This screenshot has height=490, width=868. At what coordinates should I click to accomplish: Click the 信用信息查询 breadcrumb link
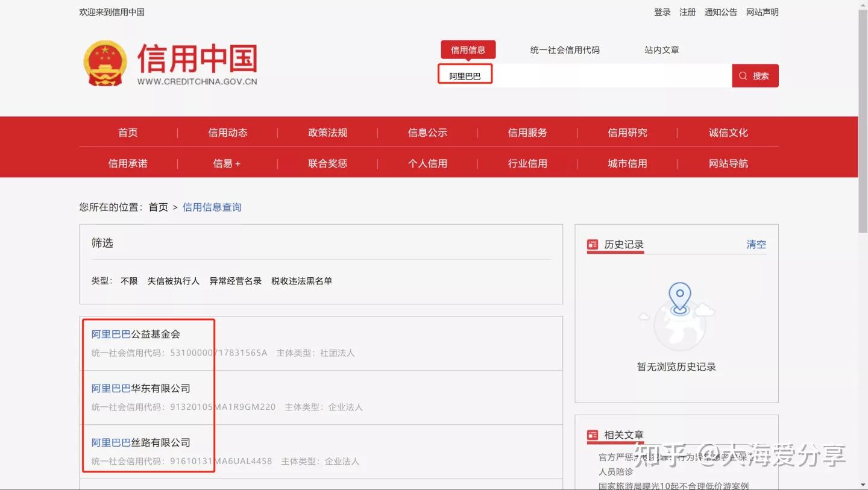click(212, 207)
